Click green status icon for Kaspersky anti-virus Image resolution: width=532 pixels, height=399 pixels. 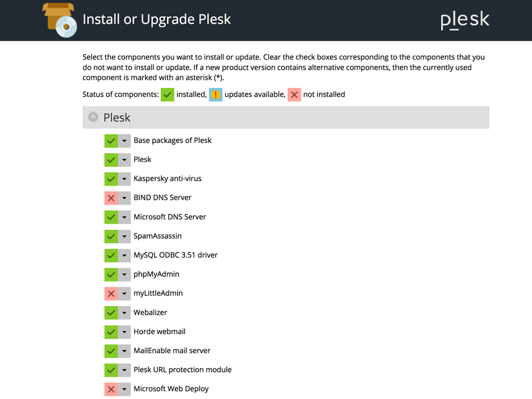pyautogui.click(x=111, y=179)
